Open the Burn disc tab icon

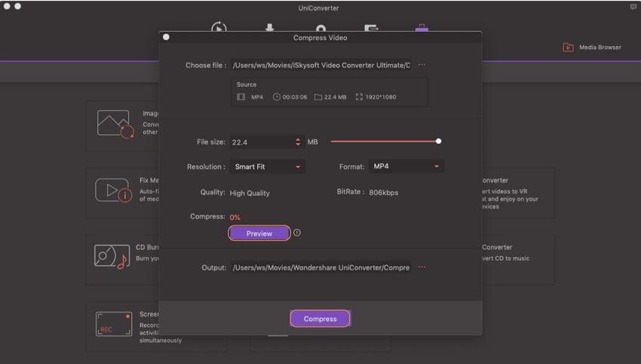(321, 28)
